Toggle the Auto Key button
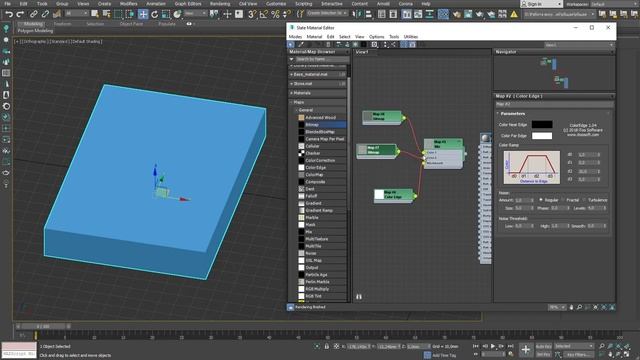Viewport: 640px width, 360px height. click(x=543, y=346)
